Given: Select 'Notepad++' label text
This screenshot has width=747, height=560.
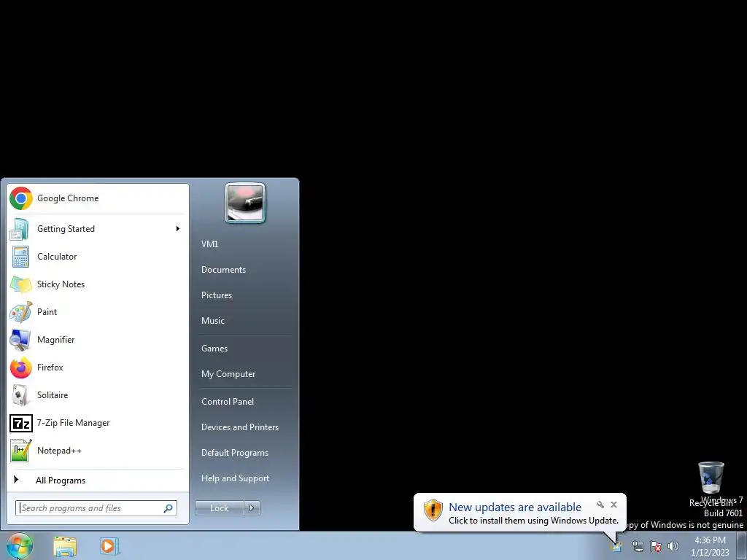Looking at the screenshot, I should 59,451.
